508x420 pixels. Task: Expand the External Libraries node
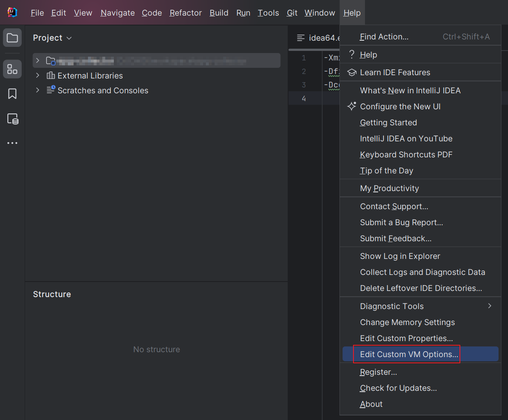point(37,75)
